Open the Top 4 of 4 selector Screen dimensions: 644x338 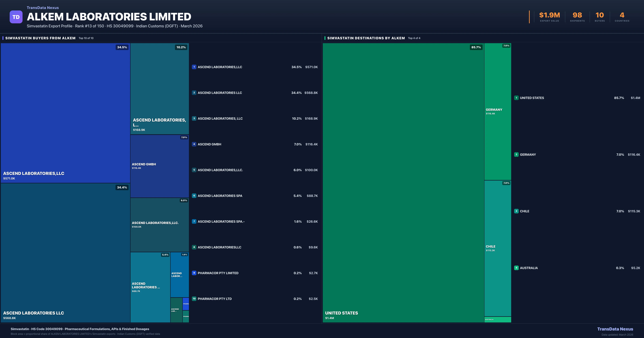point(414,38)
